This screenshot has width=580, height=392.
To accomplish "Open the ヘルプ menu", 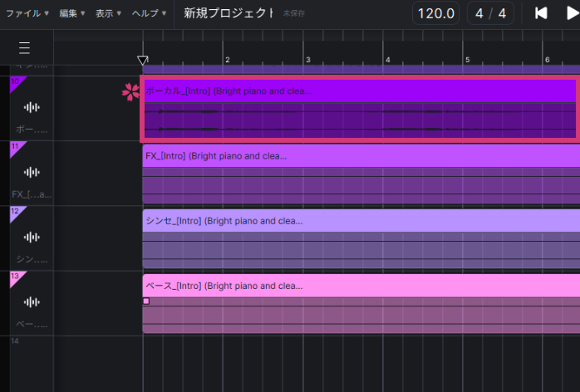I will point(149,13).
